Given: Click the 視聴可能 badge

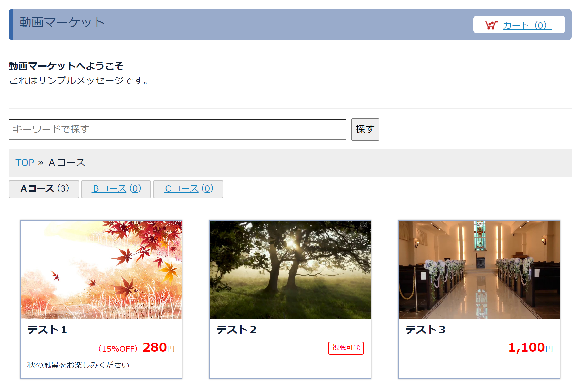Looking at the screenshot, I should pyautogui.click(x=346, y=348).
